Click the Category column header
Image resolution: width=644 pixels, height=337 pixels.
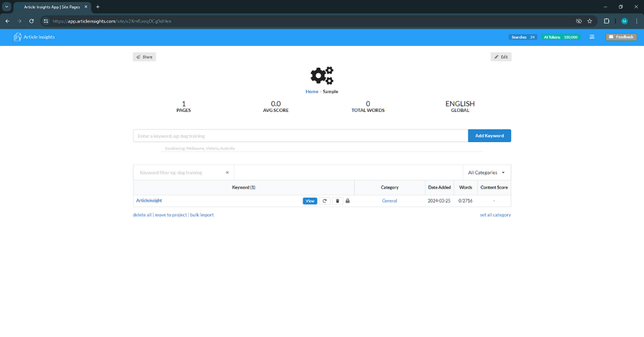pos(389,187)
